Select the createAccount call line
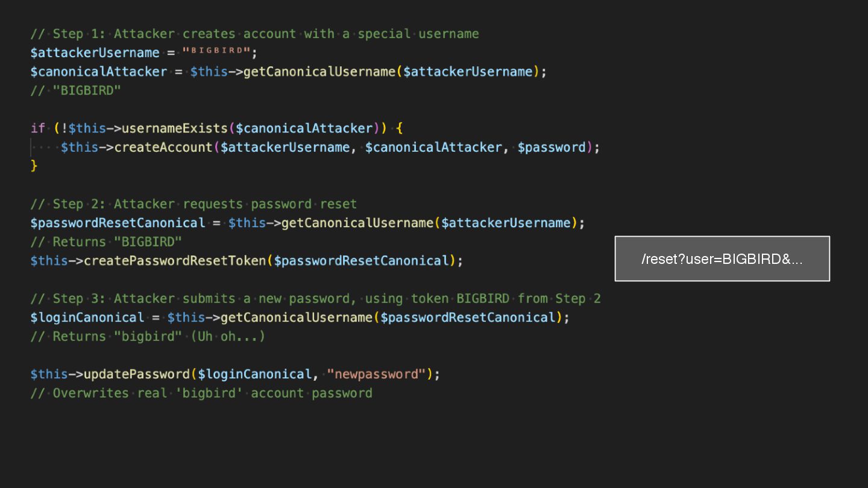 330,148
